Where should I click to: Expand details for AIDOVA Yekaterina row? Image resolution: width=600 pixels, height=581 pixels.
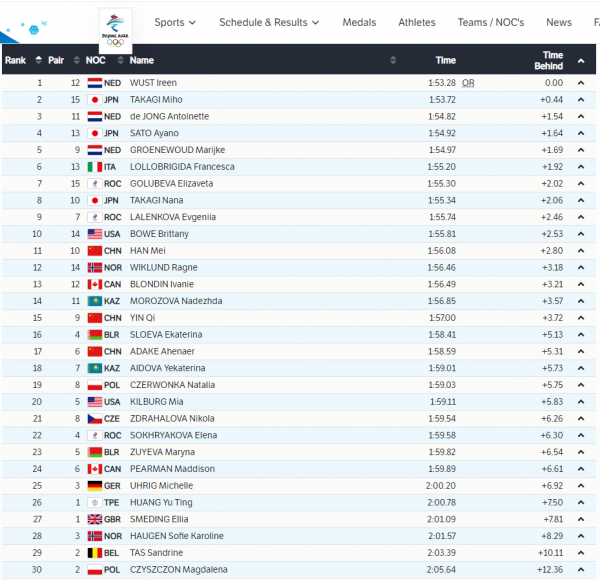581,368
